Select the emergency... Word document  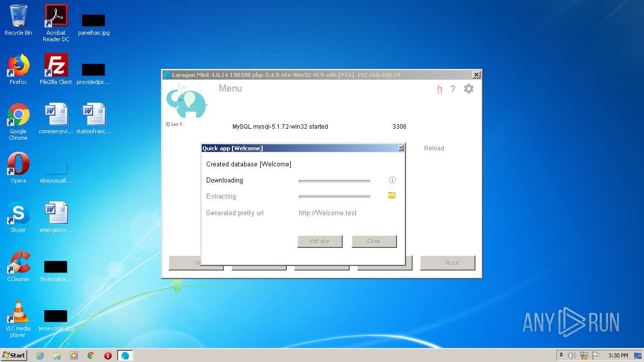[56, 217]
